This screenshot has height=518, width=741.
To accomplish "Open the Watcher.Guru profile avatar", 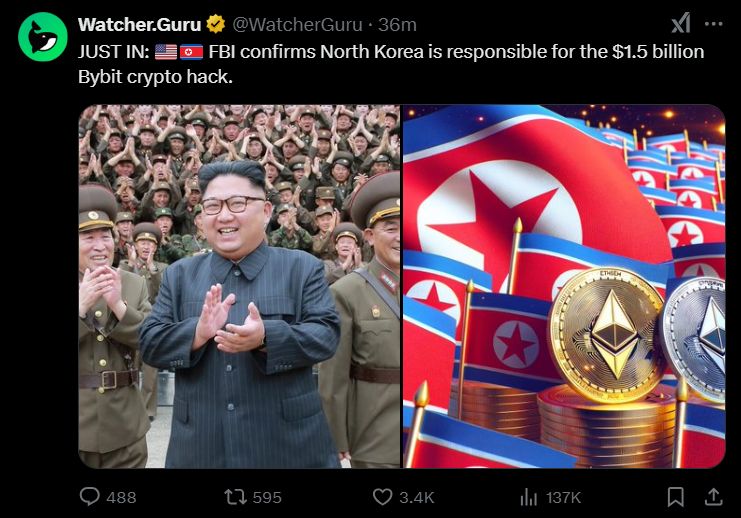I will pyautogui.click(x=43, y=37).
